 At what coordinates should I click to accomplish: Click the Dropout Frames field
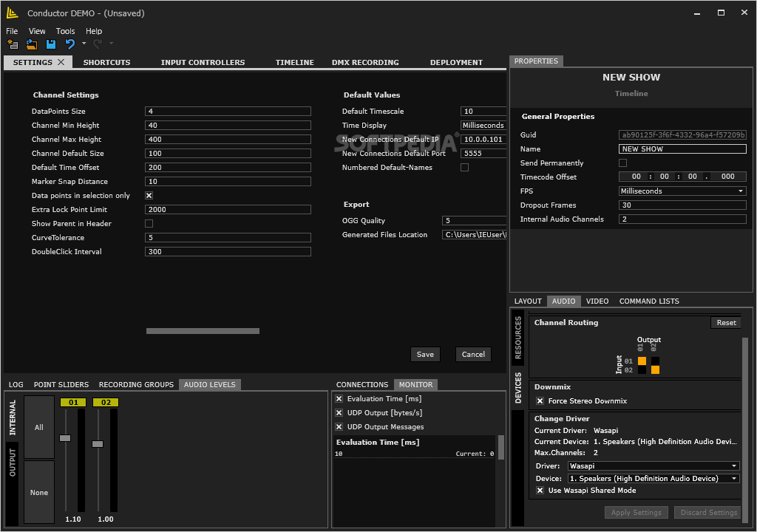tap(682, 205)
